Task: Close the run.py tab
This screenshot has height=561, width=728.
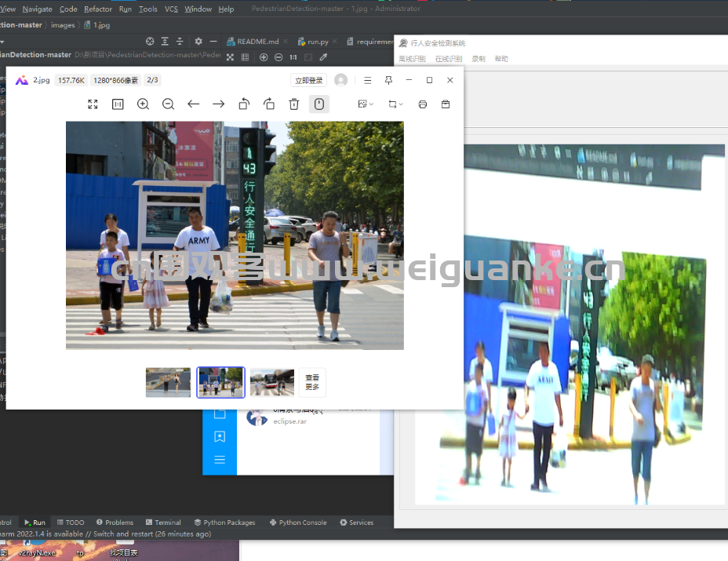Action: (x=335, y=42)
